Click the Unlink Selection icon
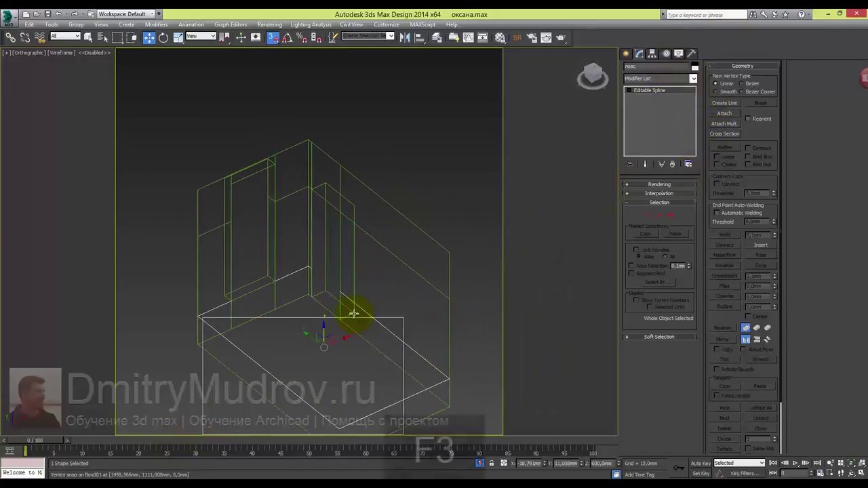Screen dimensions: 868x488 (x=25, y=38)
